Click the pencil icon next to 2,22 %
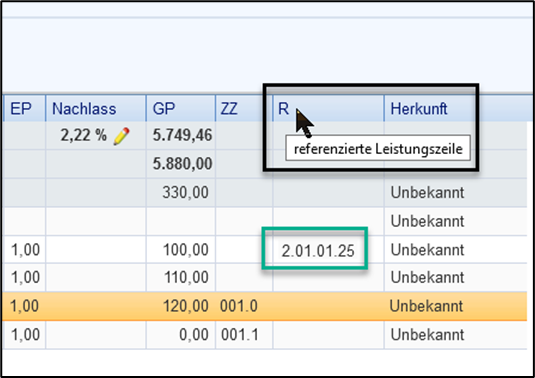Screen dimensions: 535x378 [x=121, y=136]
